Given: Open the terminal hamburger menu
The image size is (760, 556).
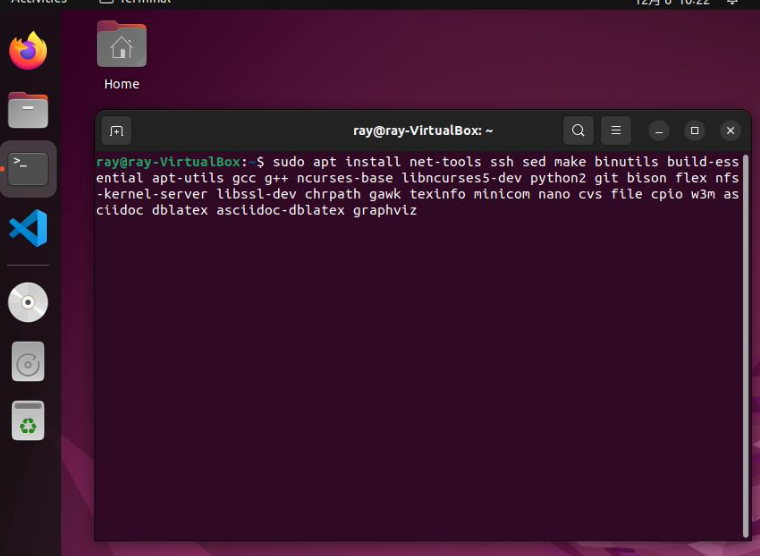Looking at the screenshot, I should tap(616, 130).
